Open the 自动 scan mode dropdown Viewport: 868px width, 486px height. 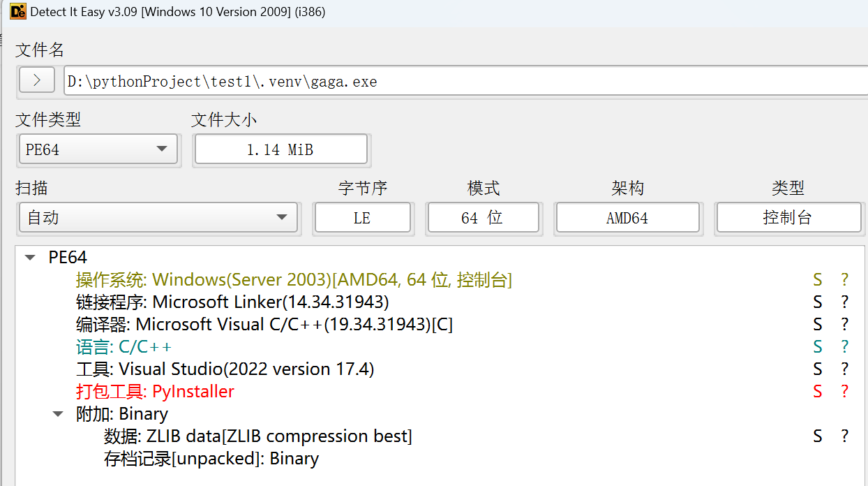click(158, 217)
